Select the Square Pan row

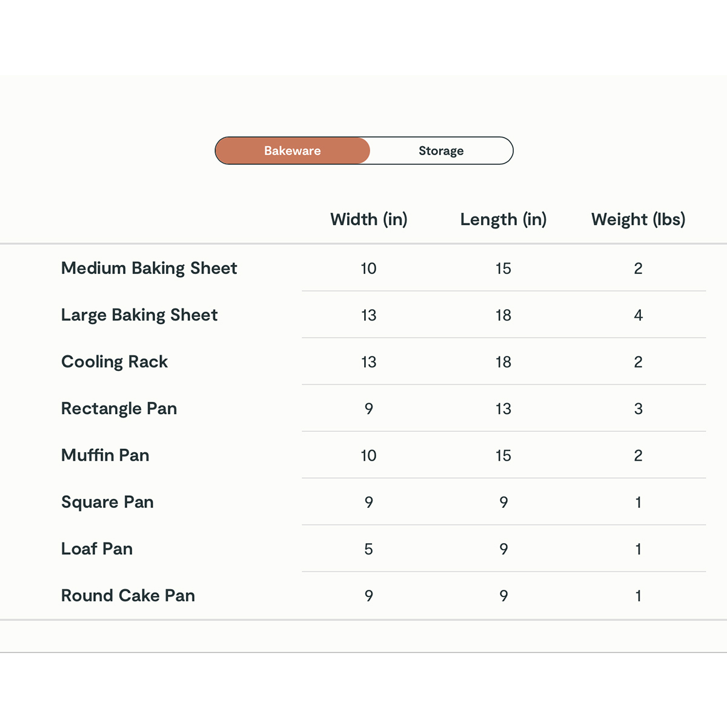pos(107,502)
